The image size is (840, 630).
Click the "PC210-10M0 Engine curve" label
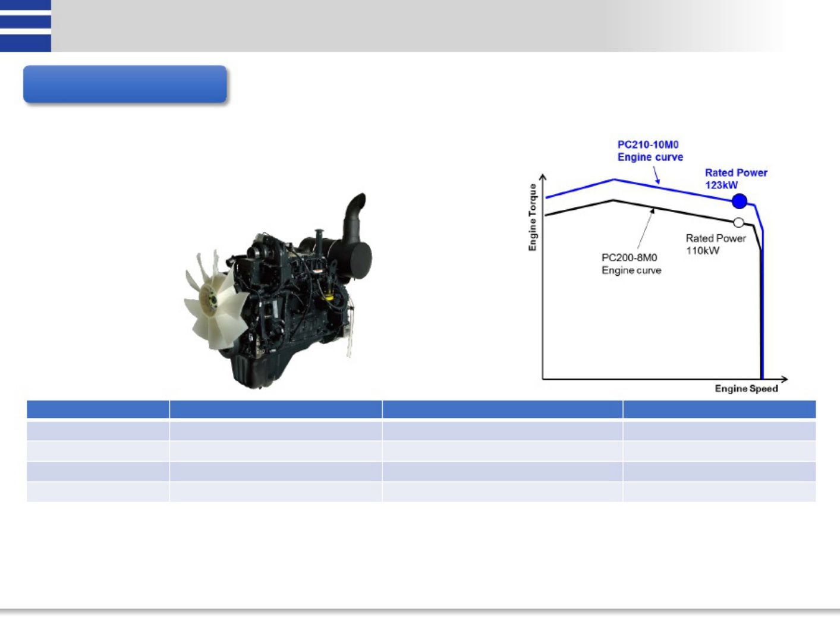[x=650, y=151]
